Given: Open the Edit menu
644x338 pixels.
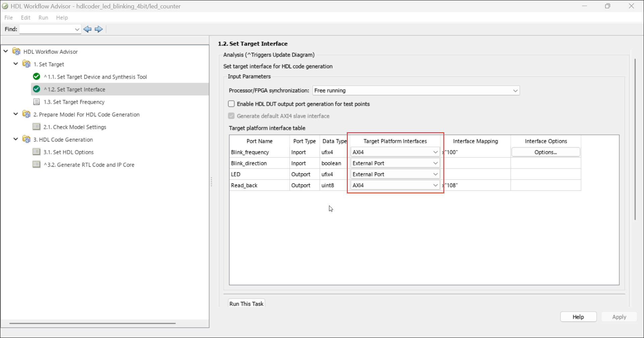Looking at the screenshot, I should 25,18.
